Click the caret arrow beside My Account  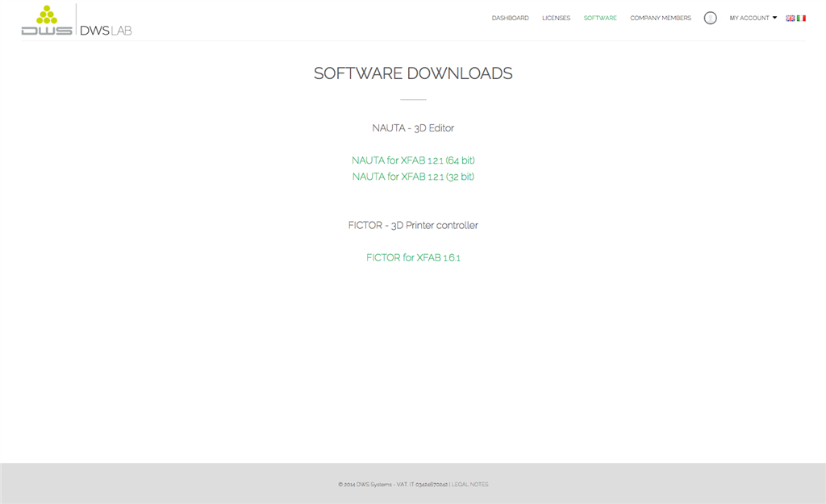tap(774, 18)
